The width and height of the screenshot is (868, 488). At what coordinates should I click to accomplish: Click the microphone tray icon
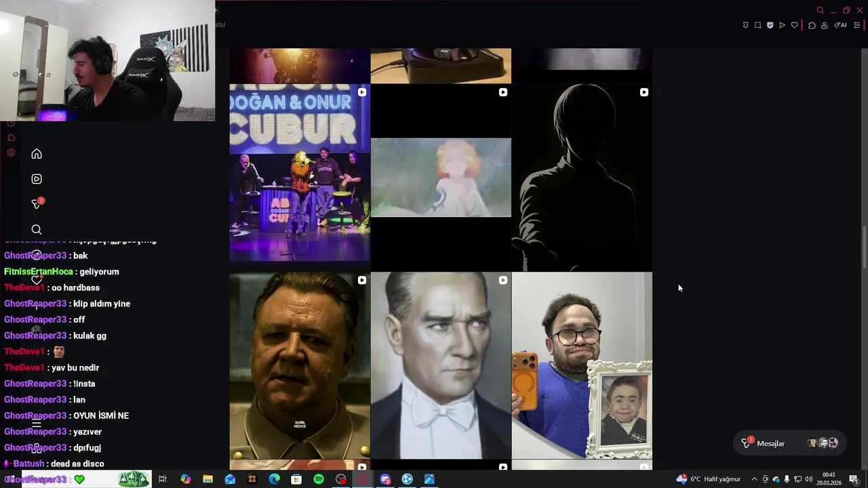click(x=787, y=479)
